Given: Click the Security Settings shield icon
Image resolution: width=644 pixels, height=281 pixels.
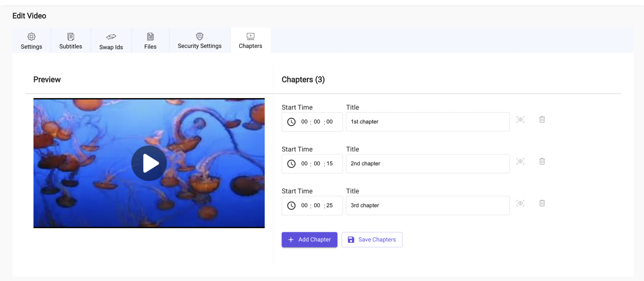Looking at the screenshot, I should click(x=200, y=36).
